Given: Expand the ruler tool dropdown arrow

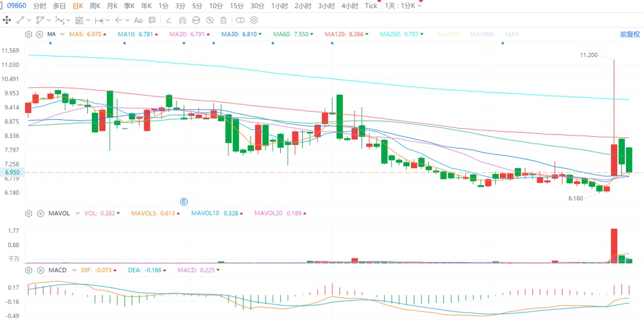Looking at the screenshot, I should [x=108, y=20].
